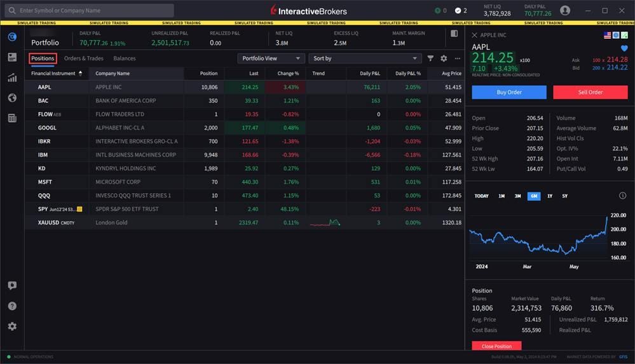Toggle the AAPL favorite heart icon
The image size is (635, 364).
624,48
